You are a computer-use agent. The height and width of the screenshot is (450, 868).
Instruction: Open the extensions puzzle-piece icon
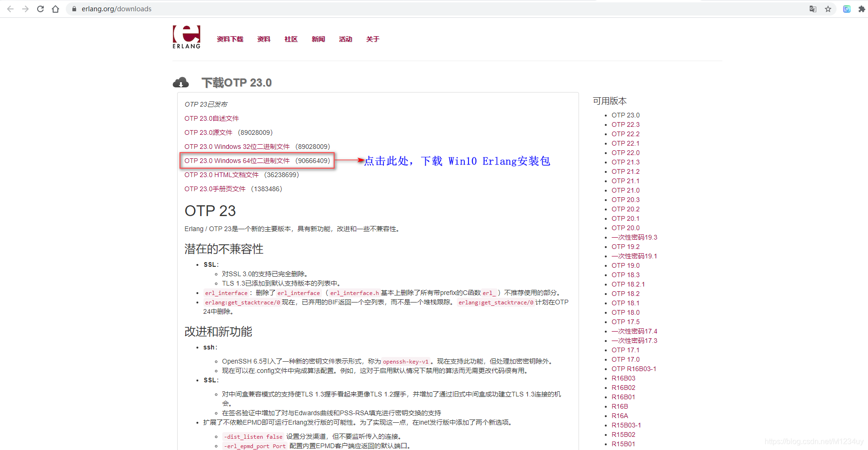pos(861,9)
